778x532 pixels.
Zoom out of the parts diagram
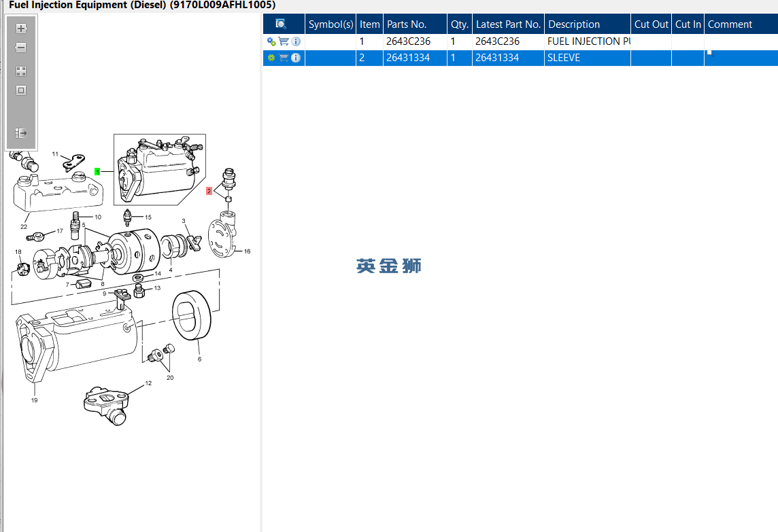21,48
